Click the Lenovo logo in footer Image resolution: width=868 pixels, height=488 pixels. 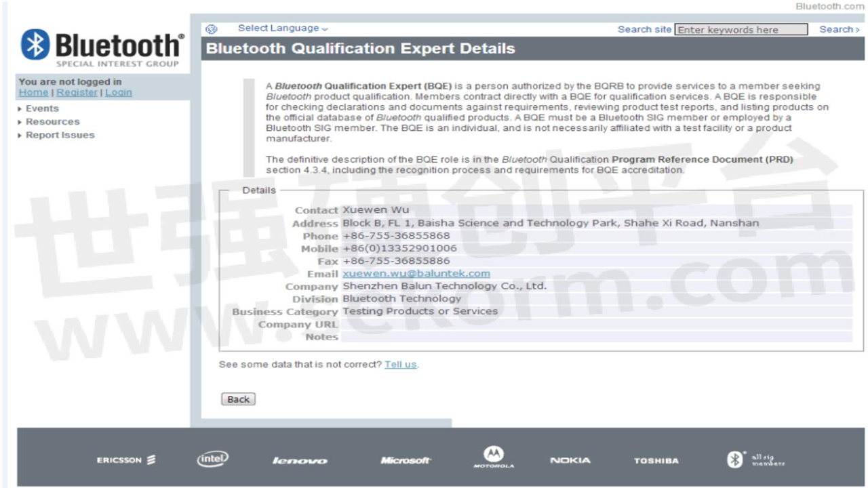(x=299, y=461)
